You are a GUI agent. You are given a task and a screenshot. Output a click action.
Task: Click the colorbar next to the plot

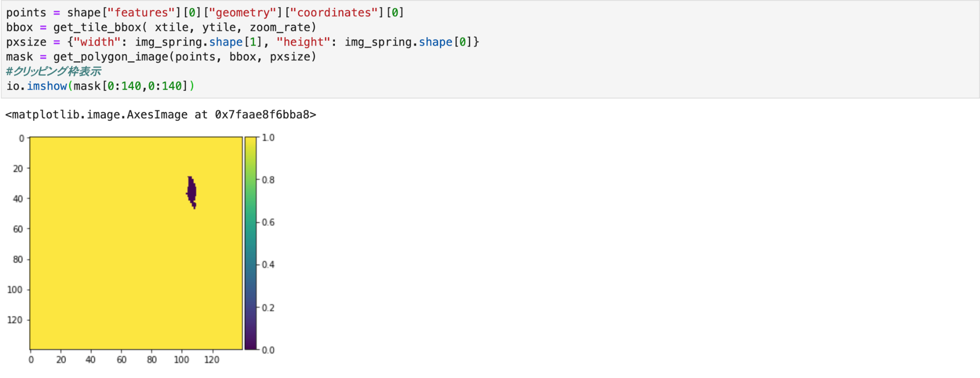pos(251,243)
